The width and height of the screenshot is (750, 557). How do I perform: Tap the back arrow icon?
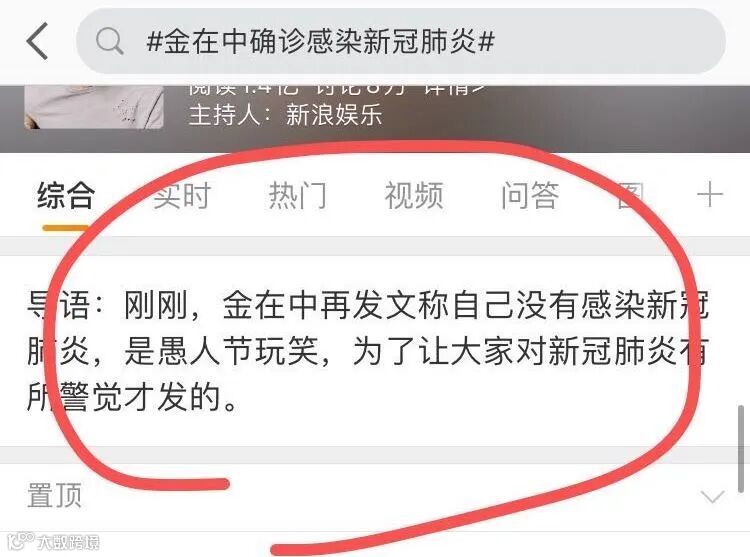tap(38, 41)
